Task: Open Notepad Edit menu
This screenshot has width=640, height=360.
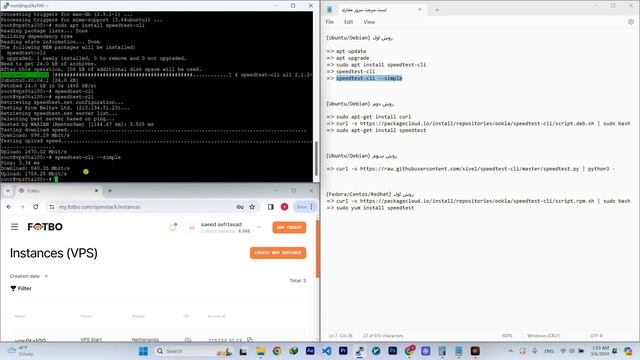Action: [x=348, y=22]
